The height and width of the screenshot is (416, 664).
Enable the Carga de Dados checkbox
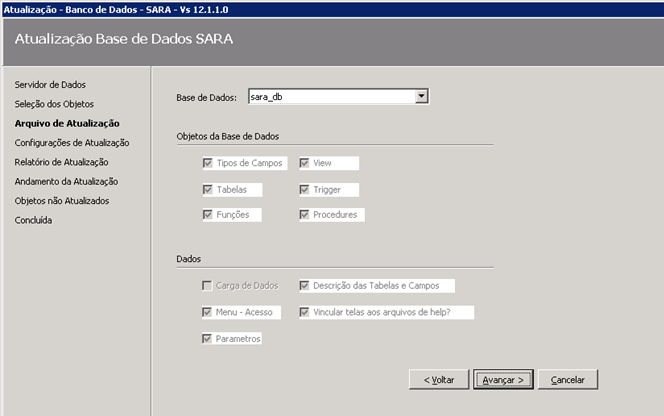coord(207,286)
